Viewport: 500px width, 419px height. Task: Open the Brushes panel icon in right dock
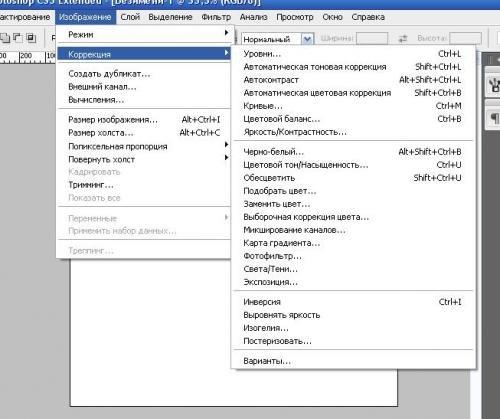coord(494,85)
